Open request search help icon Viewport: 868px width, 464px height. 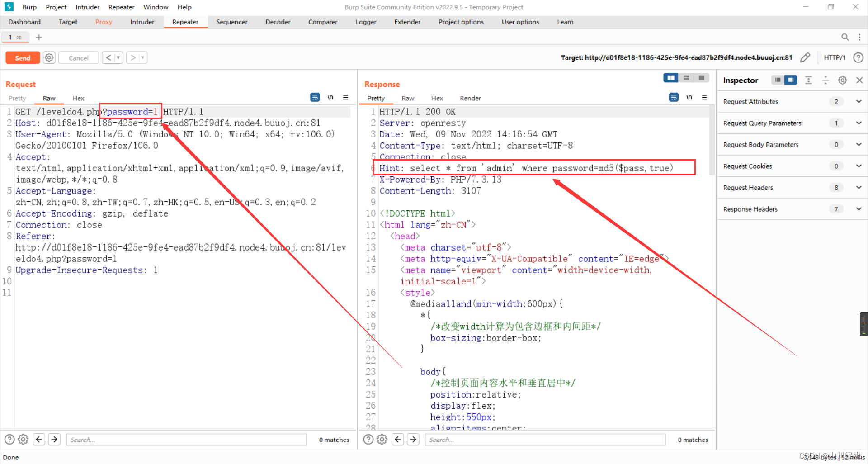point(9,439)
